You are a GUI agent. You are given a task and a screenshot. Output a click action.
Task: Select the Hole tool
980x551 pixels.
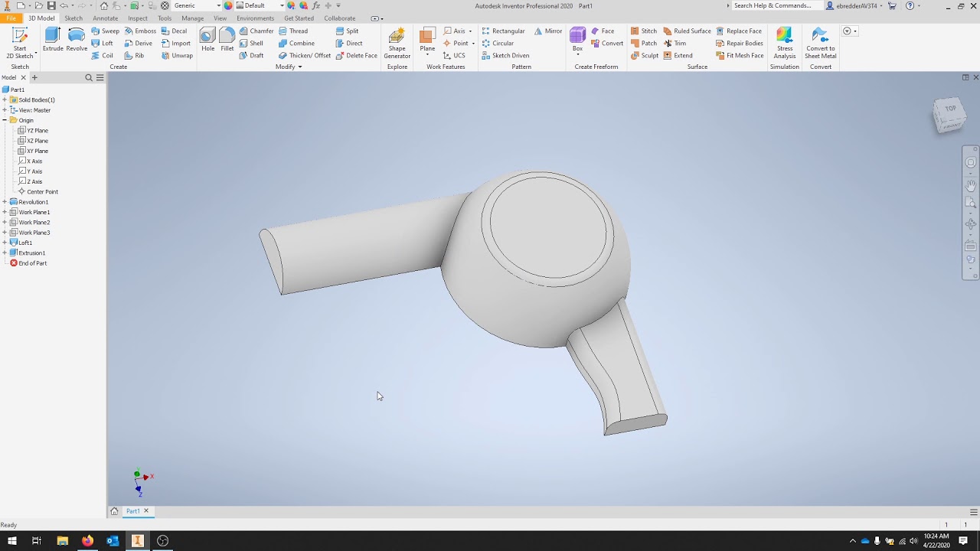coord(207,40)
